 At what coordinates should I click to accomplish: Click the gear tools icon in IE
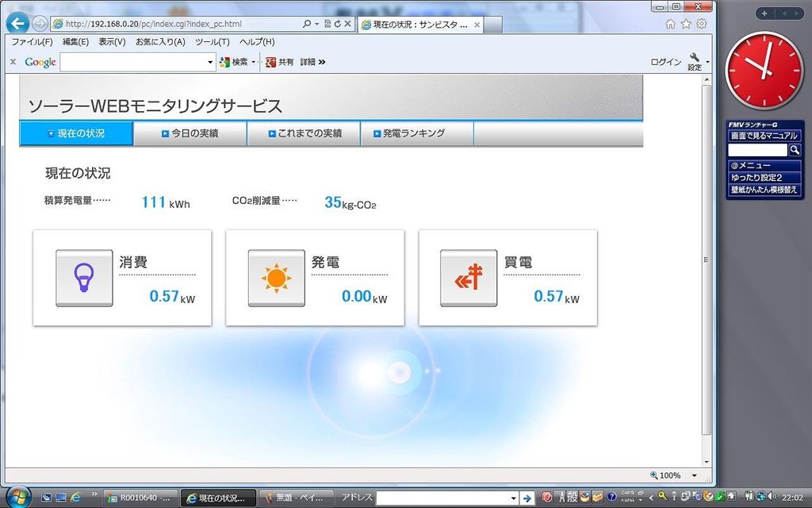[701, 24]
